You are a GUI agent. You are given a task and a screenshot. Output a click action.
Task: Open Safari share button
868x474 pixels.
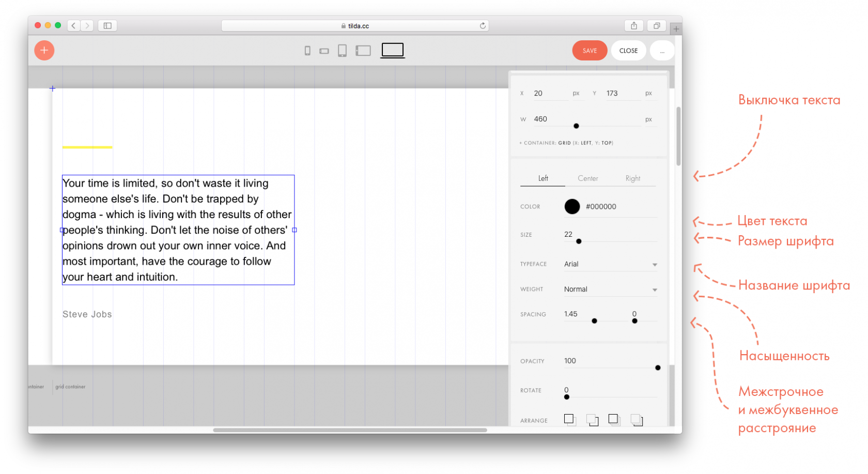click(x=634, y=26)
